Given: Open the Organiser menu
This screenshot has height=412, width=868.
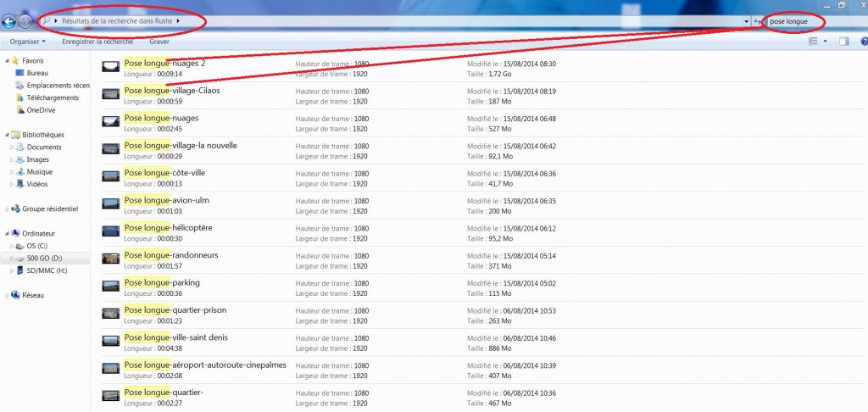Looking at the screenshot, I should [28, 42].
